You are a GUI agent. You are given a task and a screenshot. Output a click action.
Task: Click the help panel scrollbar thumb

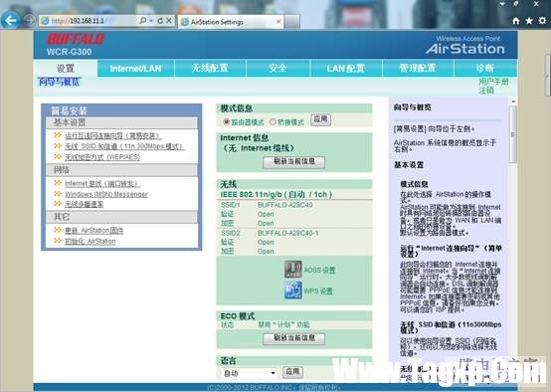512,134
